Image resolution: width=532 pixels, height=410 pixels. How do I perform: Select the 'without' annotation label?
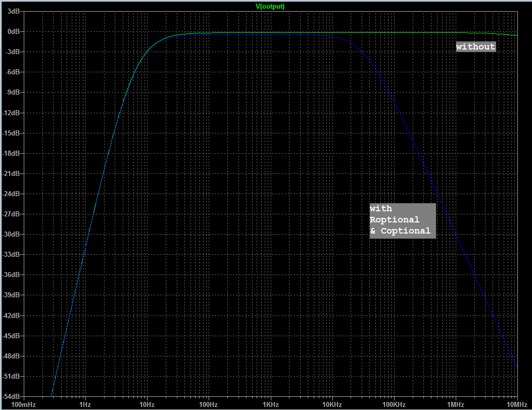(x=476, y=47)
